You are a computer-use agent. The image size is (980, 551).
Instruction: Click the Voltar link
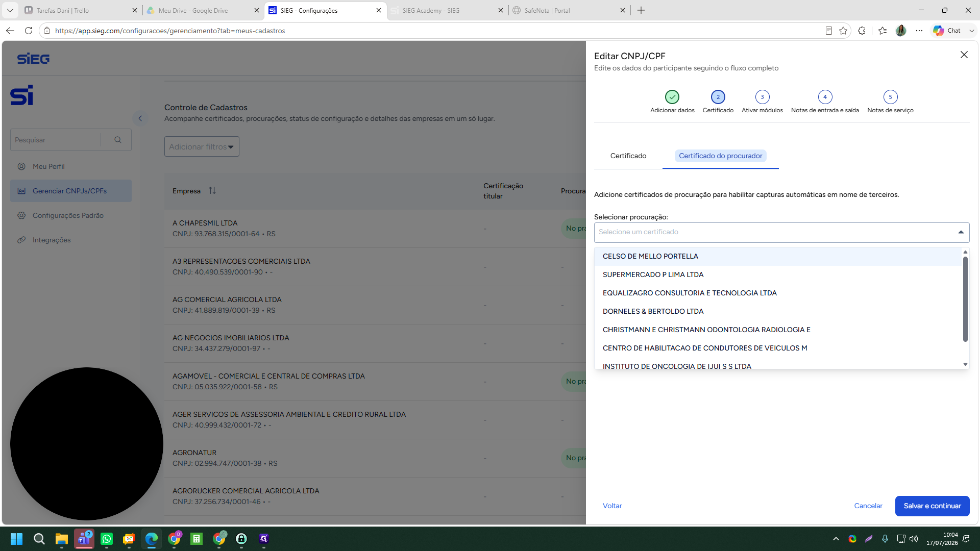pos(612,506)
